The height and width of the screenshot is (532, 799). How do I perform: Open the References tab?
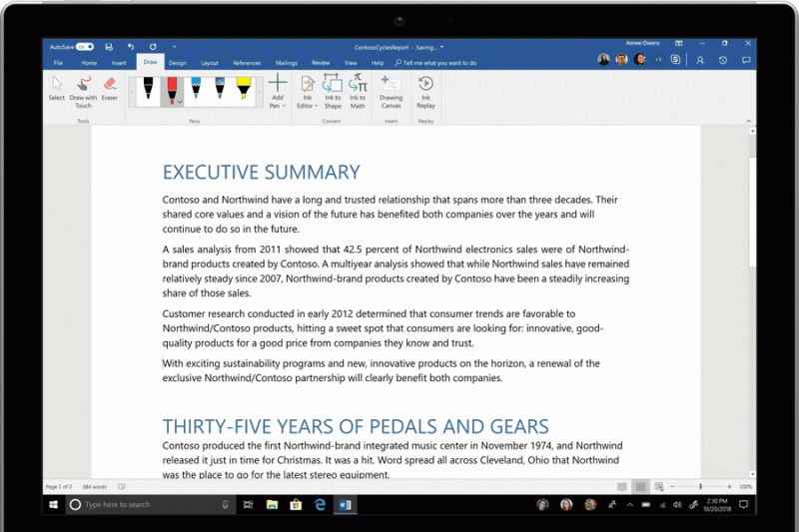pyautogui.click(x=247, y=62)
